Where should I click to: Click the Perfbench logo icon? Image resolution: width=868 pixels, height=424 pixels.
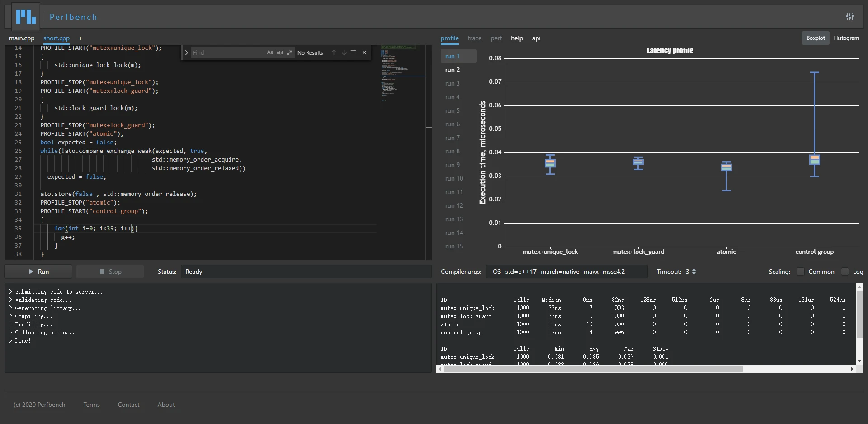[26, 17]
